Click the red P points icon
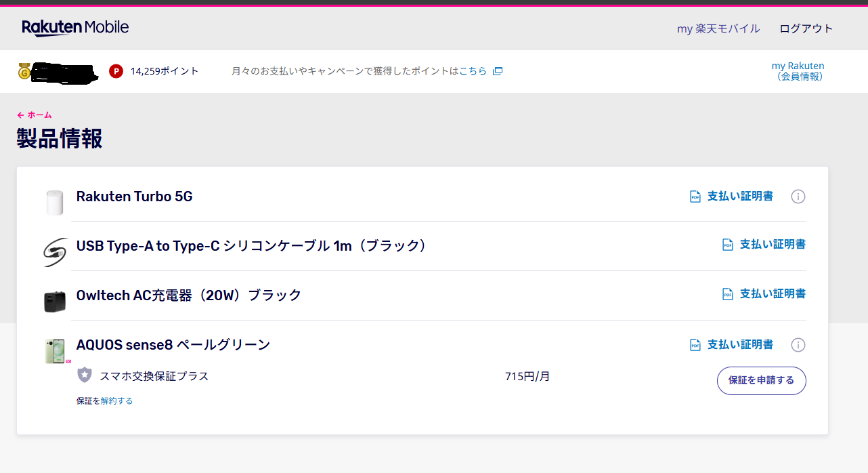 [116, 71]
